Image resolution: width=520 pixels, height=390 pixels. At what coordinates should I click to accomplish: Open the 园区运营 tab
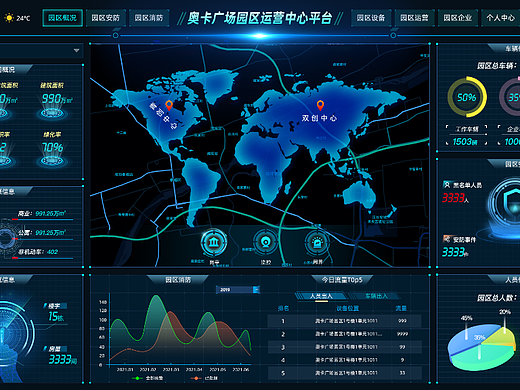point(414,18)
